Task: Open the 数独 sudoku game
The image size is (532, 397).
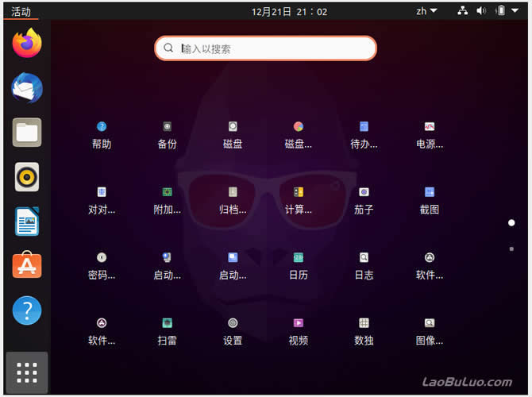Action: point(364,332)
